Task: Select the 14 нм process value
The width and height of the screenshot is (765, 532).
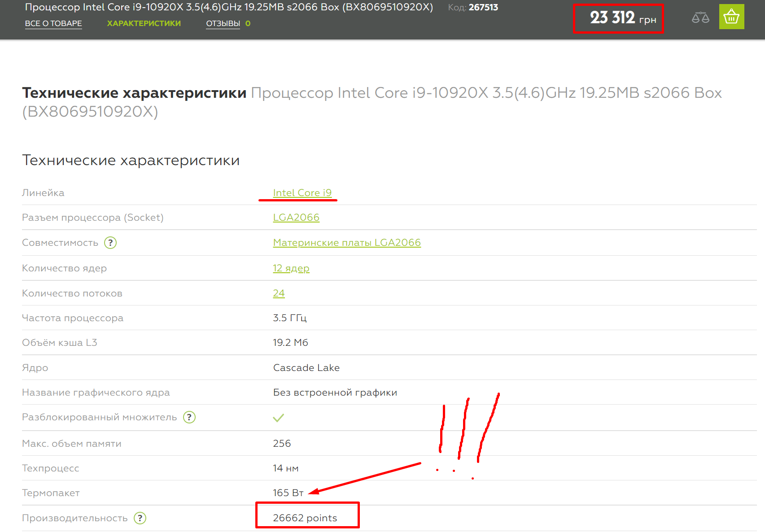Action: 286,468
